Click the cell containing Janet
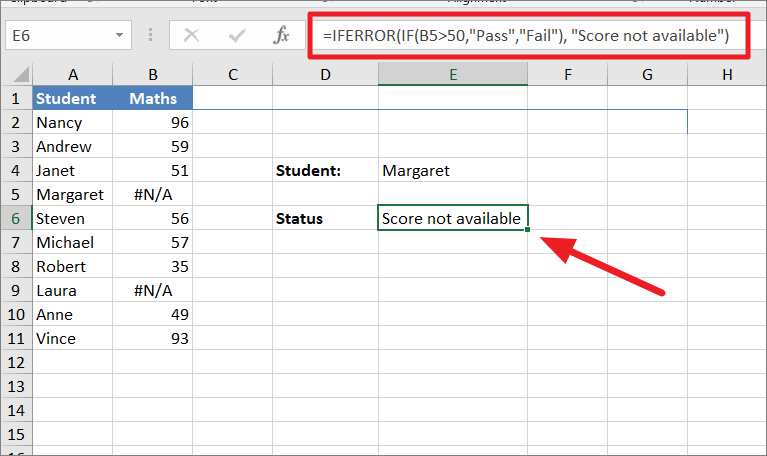This screenshot has width=767, height=456. (72, 170)
